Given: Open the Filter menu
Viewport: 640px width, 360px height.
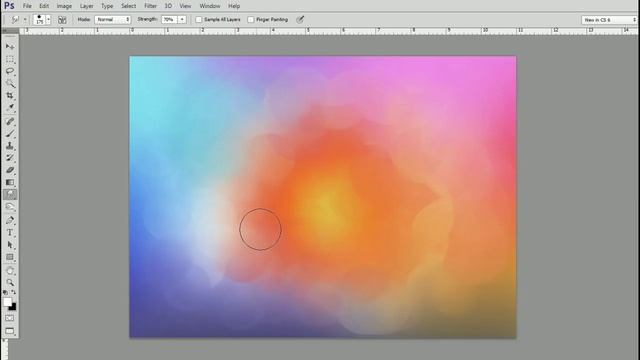Looking at the screenshot, I should pyautogui.click(x=150, y=6).
